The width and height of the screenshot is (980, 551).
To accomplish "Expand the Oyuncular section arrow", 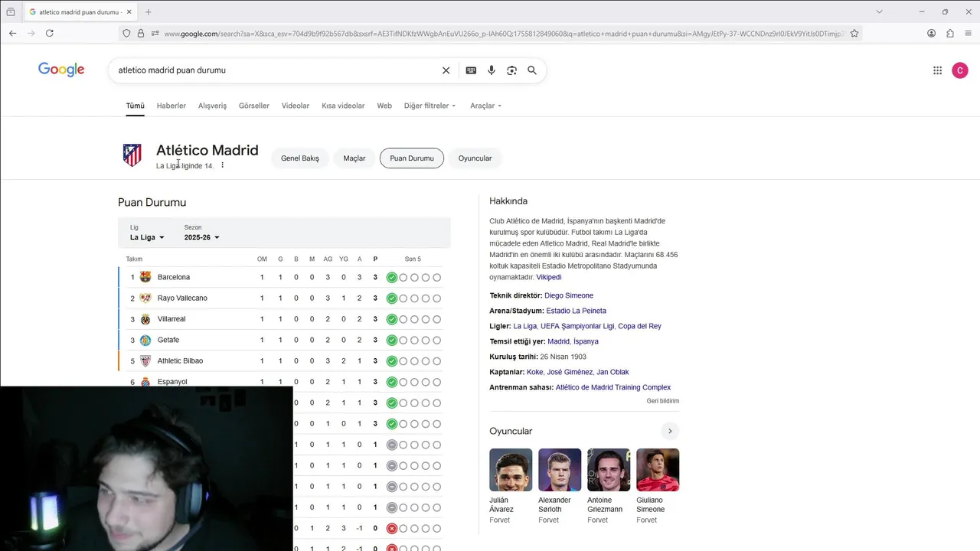I will [670, 431].
